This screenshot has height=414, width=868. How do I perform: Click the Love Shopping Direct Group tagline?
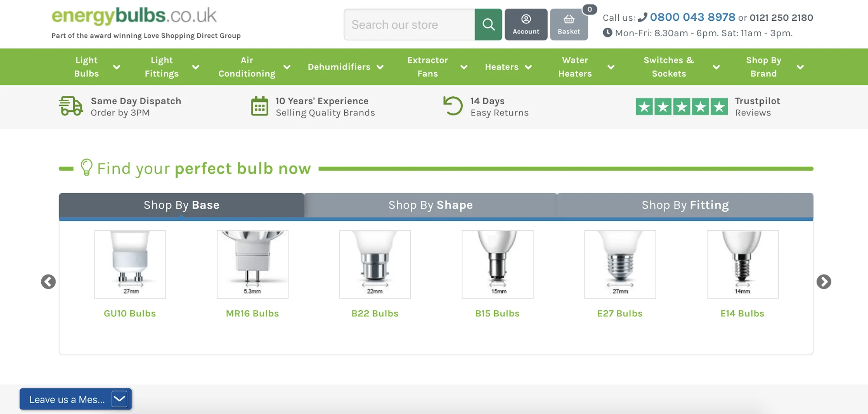coord(146,36)
